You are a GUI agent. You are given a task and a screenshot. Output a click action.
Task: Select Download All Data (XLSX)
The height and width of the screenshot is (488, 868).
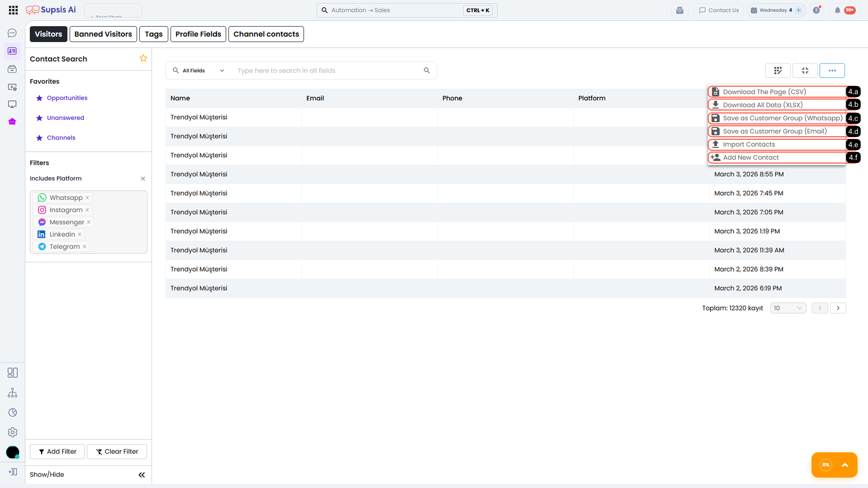point(777,105)
